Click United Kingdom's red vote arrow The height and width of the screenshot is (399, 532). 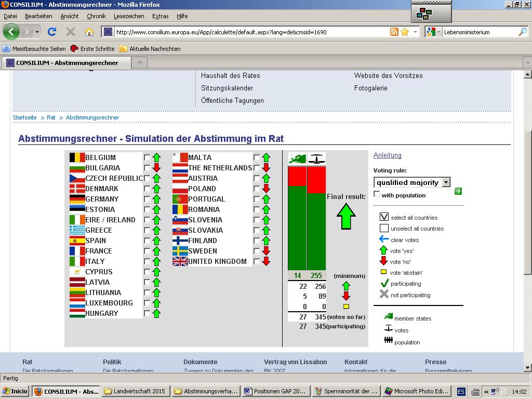pos(266,261)
